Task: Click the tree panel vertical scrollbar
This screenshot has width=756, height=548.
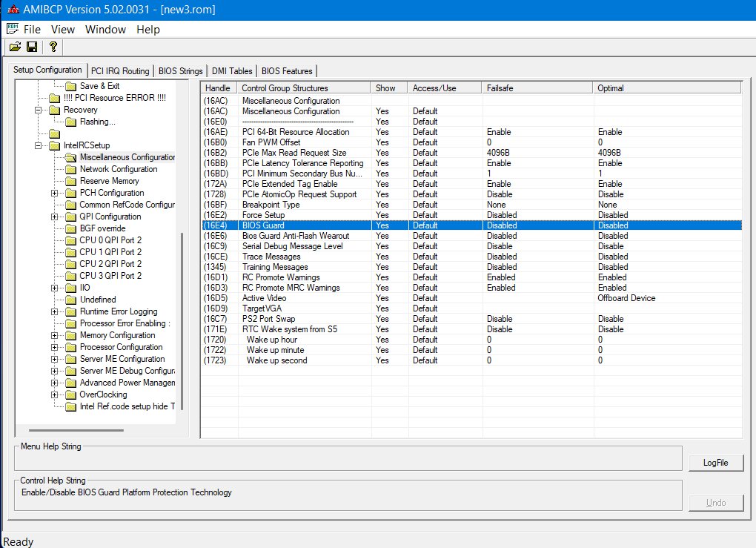Action: pyautogui.click(x=182, y=321)
